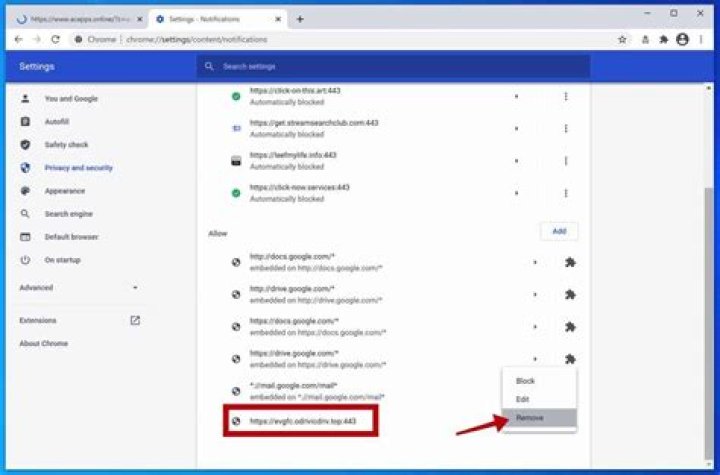Select Remove from the context menu
The height and width of the screenshot is (475, 720).
[x=530, y=418]
